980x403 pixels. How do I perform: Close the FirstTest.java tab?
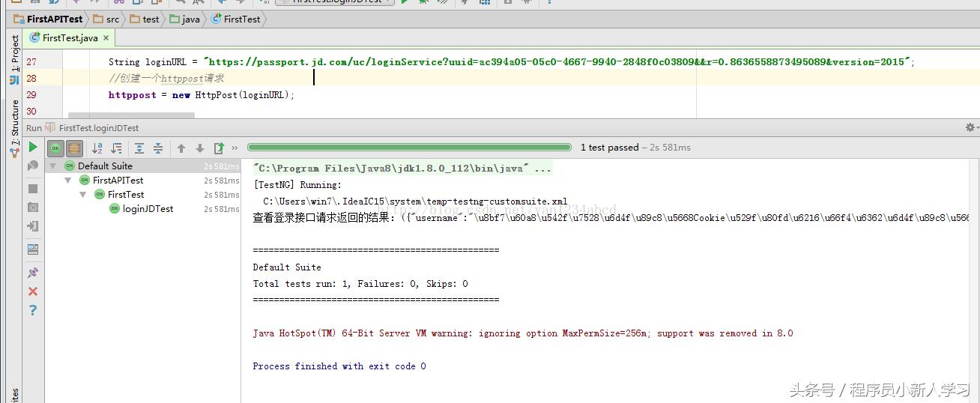[106, 37]
